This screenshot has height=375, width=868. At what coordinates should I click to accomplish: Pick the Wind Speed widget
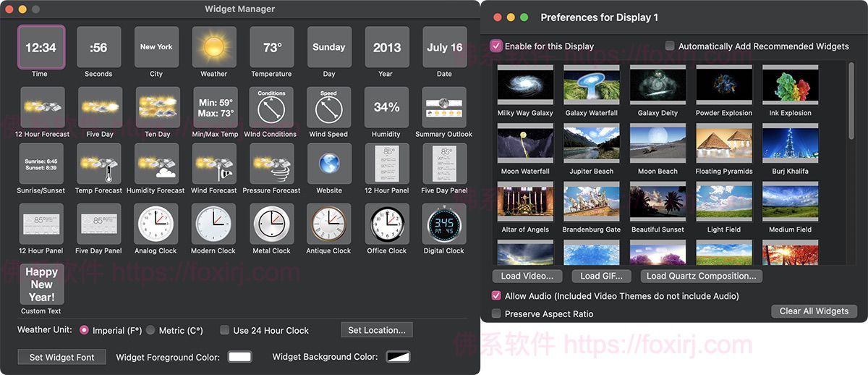328,108
